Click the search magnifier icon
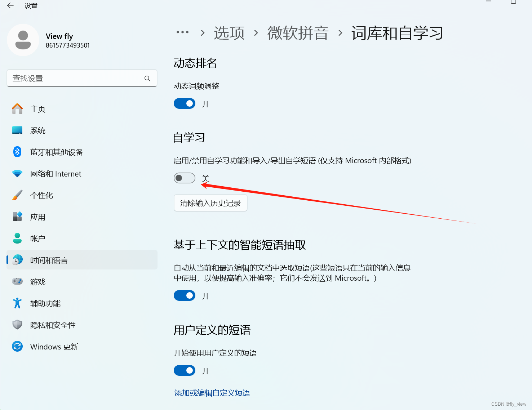 pos(147,78)
